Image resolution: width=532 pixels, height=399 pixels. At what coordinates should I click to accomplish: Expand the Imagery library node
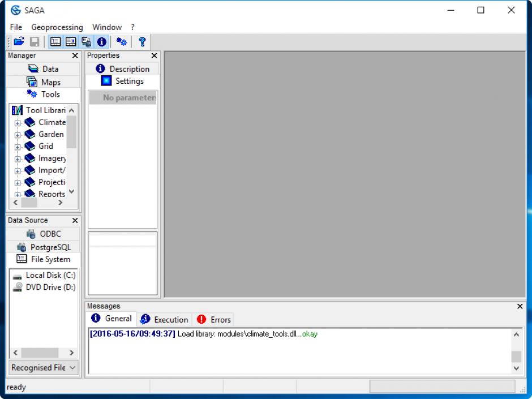click(x=18, y=159)
